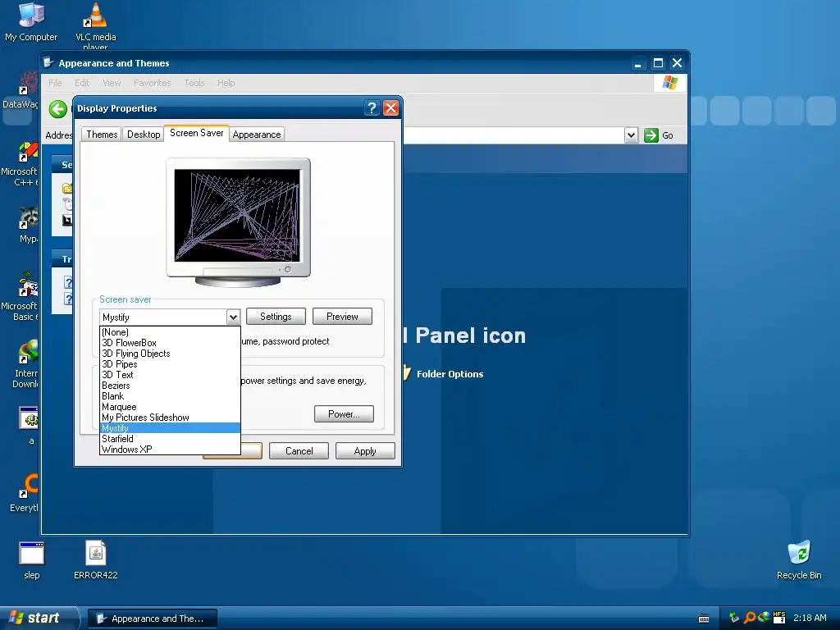The width and height of the screenshot is (840, 630).
Task: Select 3D Pipes screen saver
Action: tap(170, 364)
